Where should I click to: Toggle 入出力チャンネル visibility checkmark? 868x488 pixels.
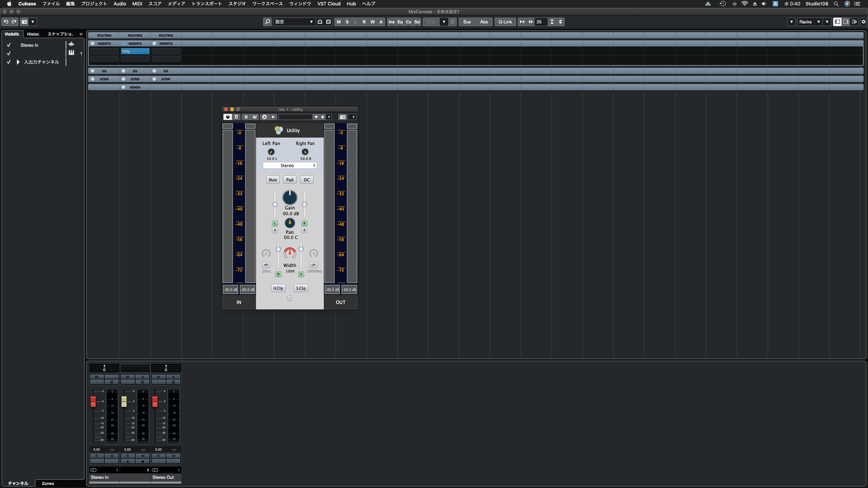pyautogui.click(x=9, y=62)
